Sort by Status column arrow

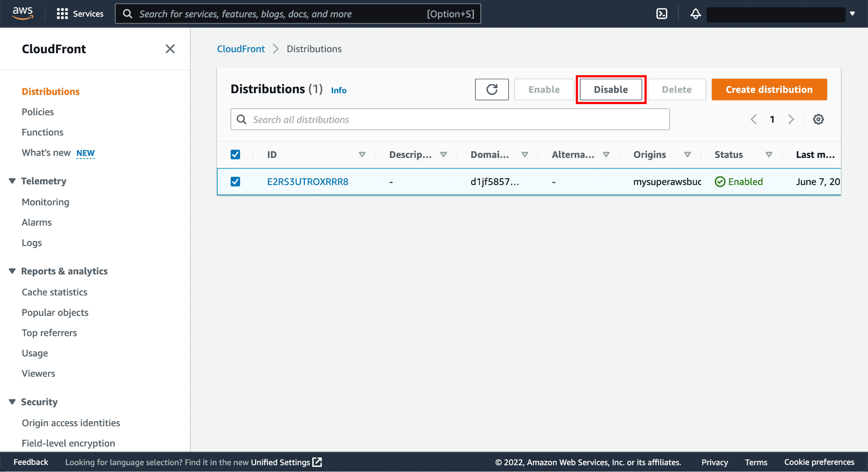(x=769, y=155)
